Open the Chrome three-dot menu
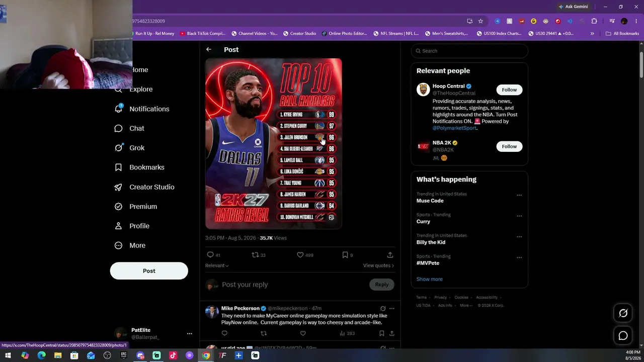Viewport: 644px width, 362px height. [636, 21]
